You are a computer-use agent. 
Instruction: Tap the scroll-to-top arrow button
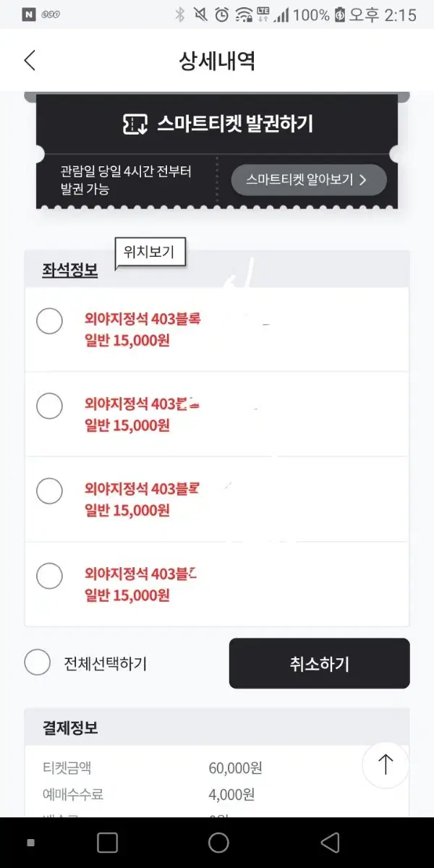pyautogui.click(x=386, y=764)
